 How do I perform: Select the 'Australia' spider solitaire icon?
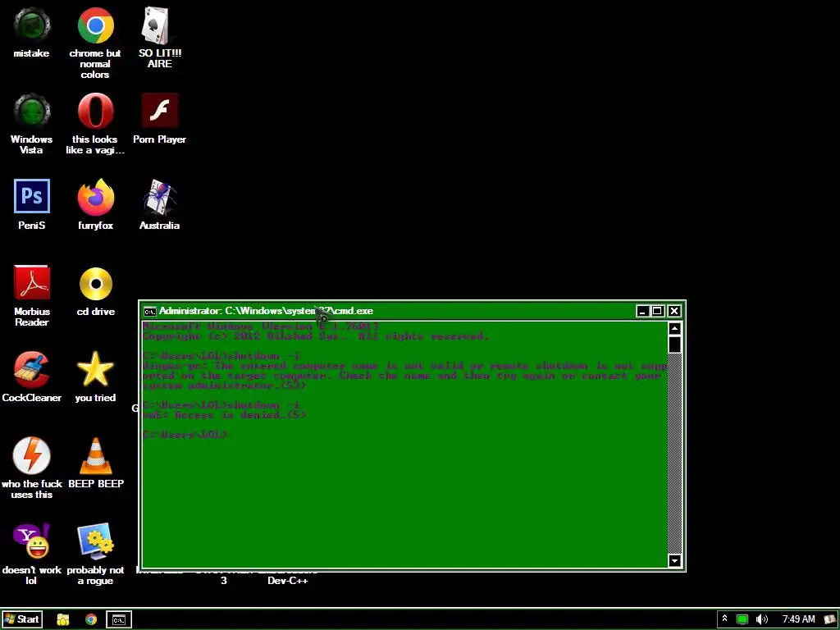point(159,197)
